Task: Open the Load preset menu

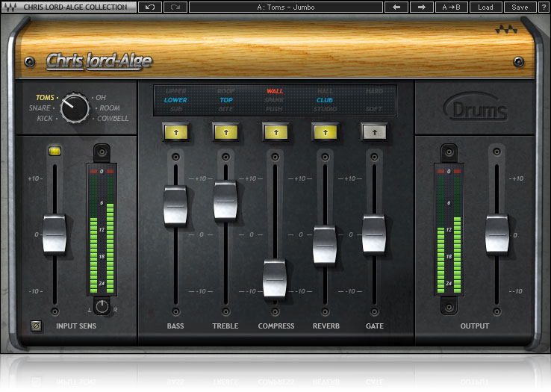Action: click(x=485, y=7)
